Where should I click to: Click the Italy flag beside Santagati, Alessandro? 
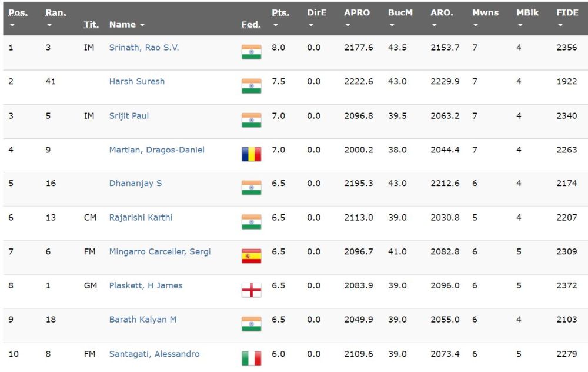[251, 358]
